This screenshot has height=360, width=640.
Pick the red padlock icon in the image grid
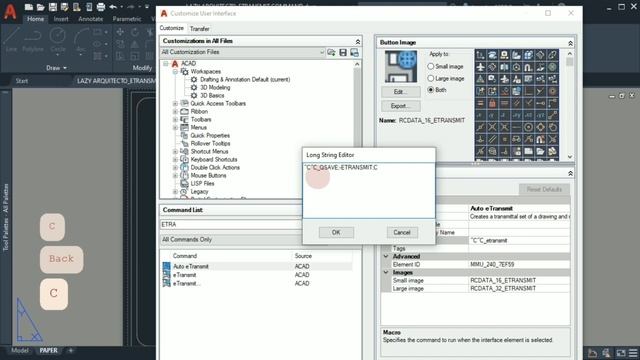(x=493, y=103)
